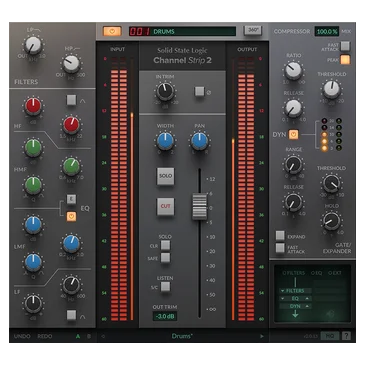This screenshot has height=365, width=365.
Task: Enable compressor Fast Attack switch
Action: point(345,46)
